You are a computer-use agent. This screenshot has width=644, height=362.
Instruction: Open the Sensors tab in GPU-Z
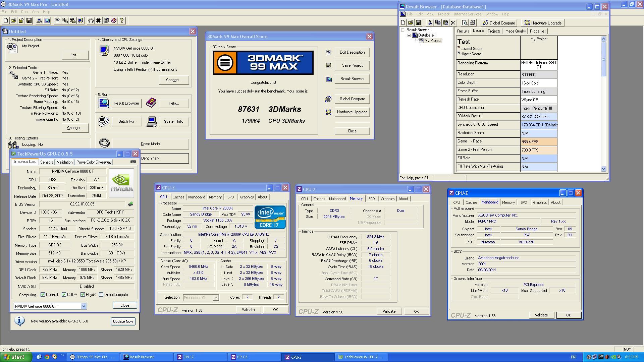47,162
